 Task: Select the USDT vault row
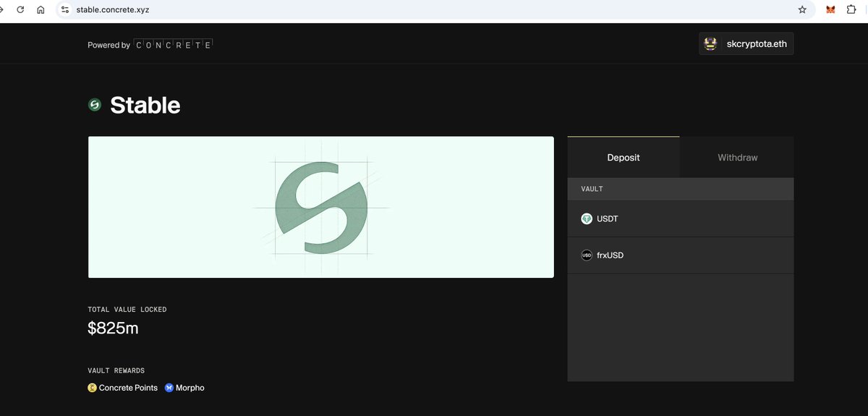[681, 218]
